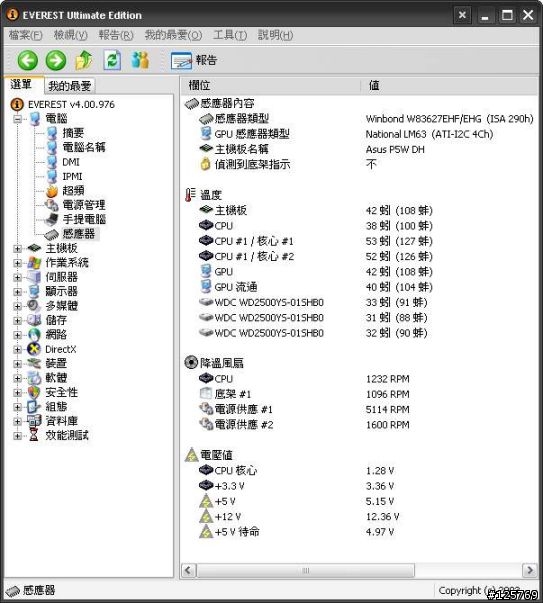Select the 主機板名稱 row
This screenshot has height=603, width=543.
(360, 149)
